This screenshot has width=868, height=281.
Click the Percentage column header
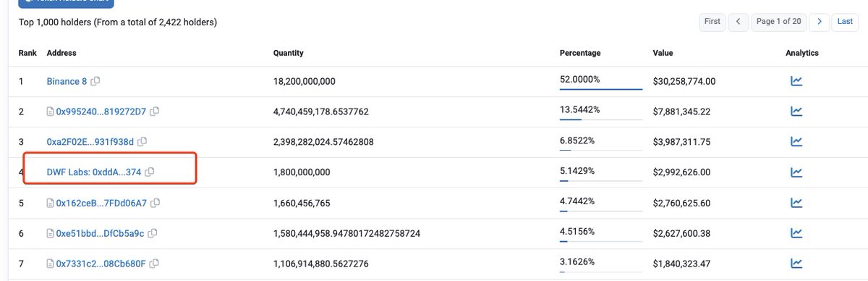[580, 53]
